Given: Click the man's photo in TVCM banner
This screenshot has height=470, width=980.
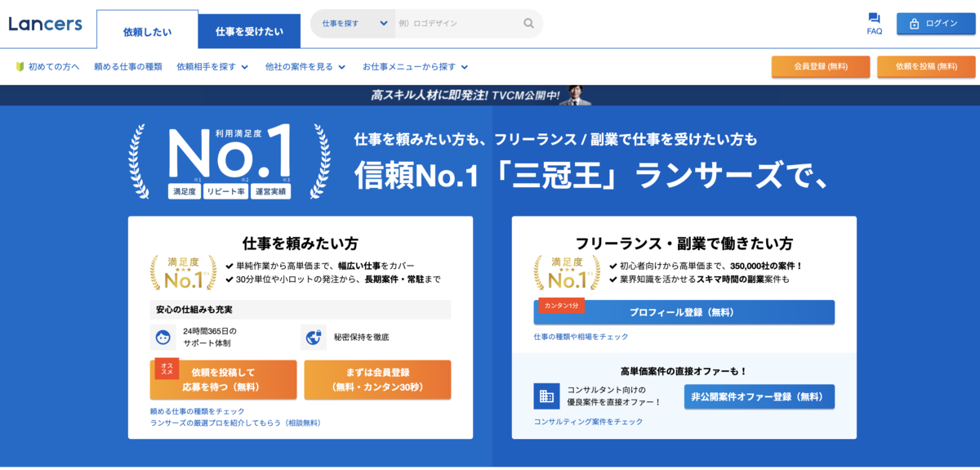Looking at the screenshot, I should (x=576, y=96).
